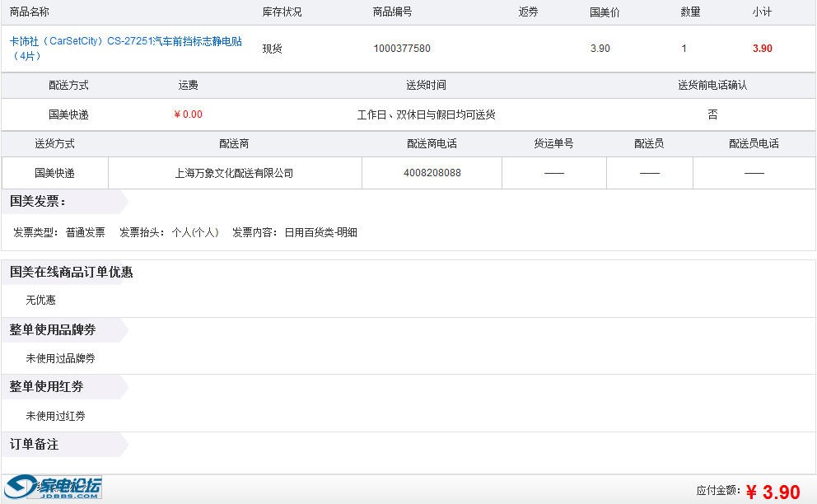This screenshot has width=817, height=504.
Task: Click the 配送员 header
Action: pyautogui.click(x=649, y=143)
